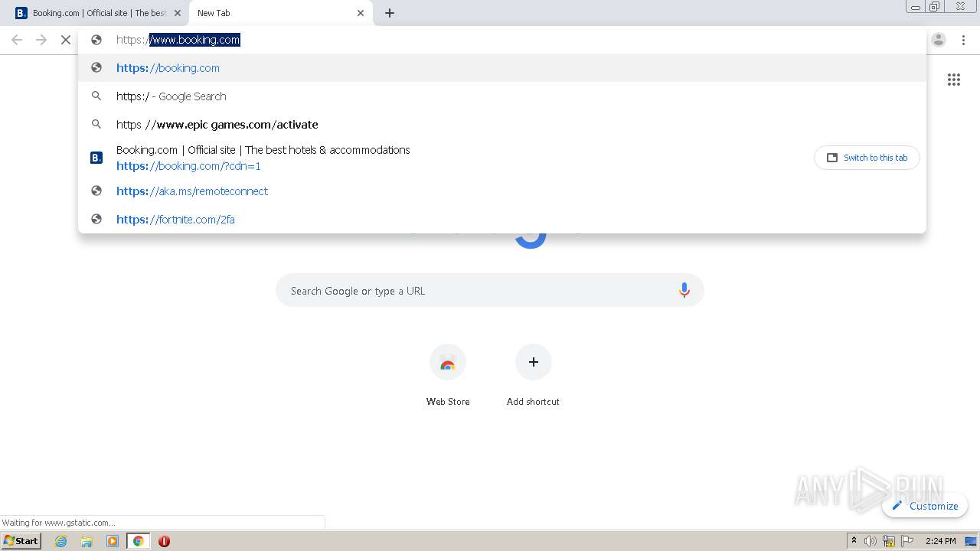Click the 2:24 PM clock
The width and height of the screenshot is (980, 551).
pyautogui.click(x=941, y=541)
